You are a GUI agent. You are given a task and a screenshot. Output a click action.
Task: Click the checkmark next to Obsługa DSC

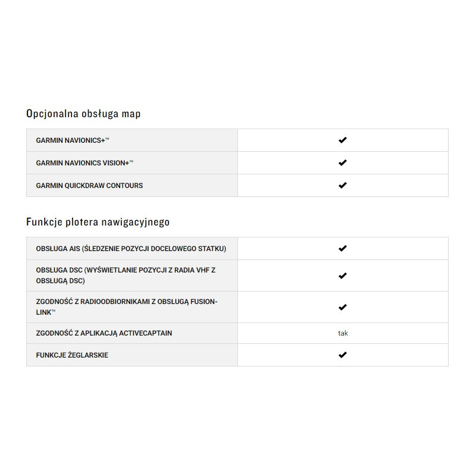[x=342, y=276]
